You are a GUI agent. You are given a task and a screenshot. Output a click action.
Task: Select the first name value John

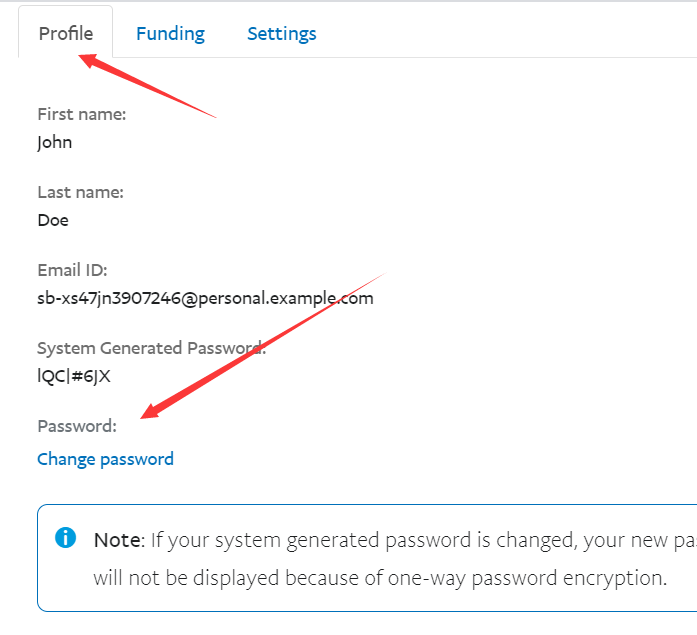55,142
